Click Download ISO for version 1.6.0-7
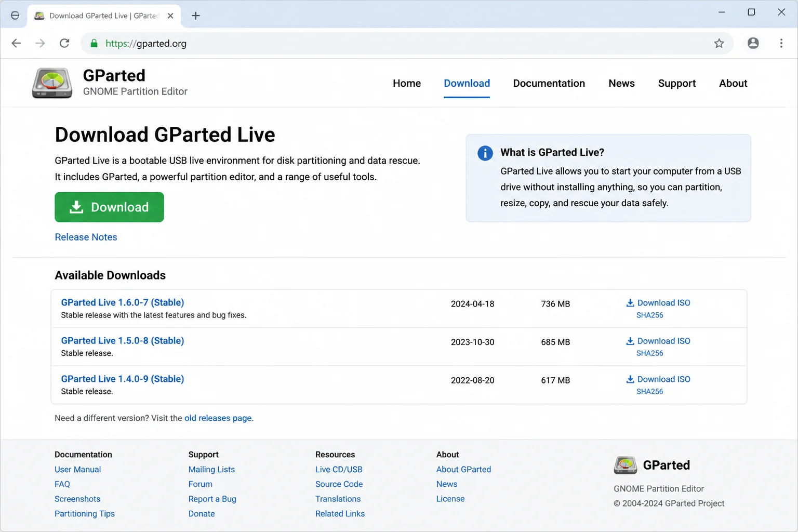This screenshot has width=798, height=532. pos(658,303)
